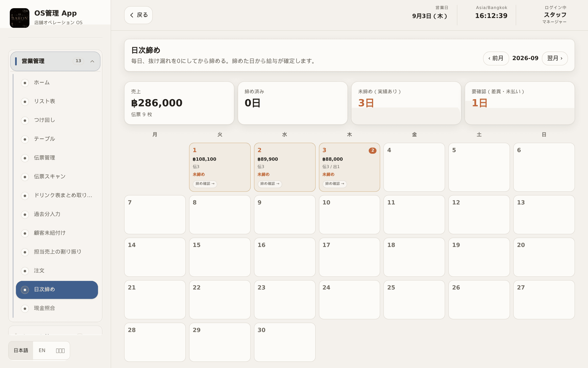Viewport: 588px width, 368px height.
Task: Go to previous month with 前月
Action: point(496,58)
